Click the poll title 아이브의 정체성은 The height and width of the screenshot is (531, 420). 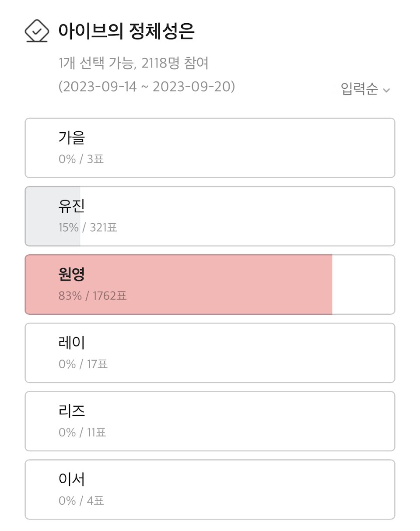pos(126,32)
